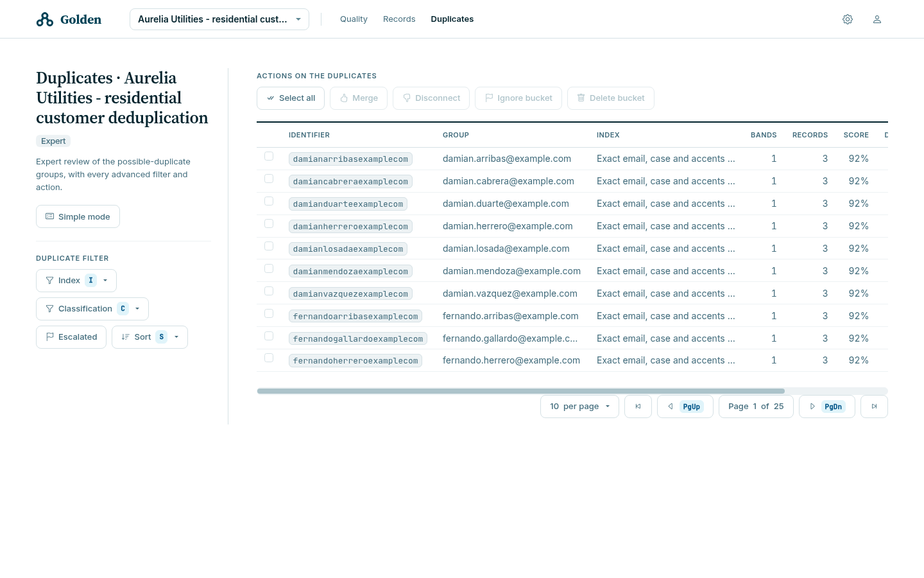Click the BANDS column header
Screen dimensions: 924x578
[x=764, y=135]
